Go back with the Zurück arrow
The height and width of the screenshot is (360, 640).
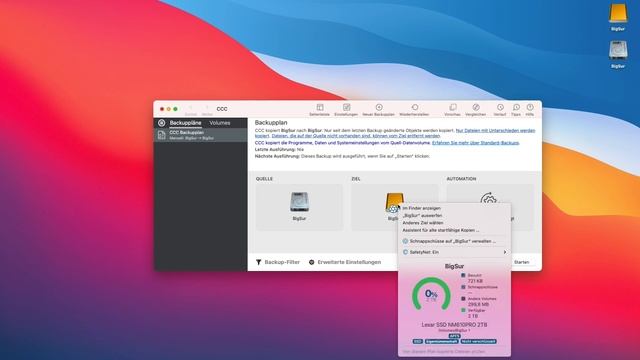click(x=190, y=108)
